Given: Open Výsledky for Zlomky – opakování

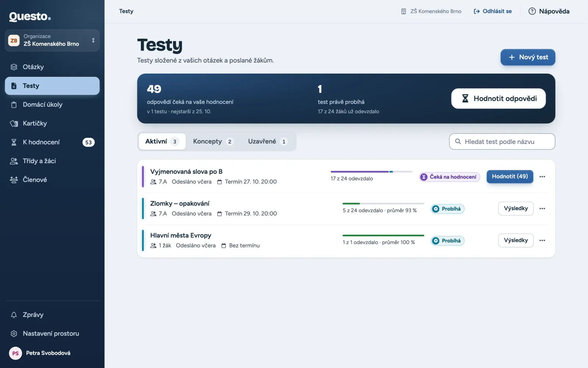Looking at the screenshot, I should coord(516,209).
